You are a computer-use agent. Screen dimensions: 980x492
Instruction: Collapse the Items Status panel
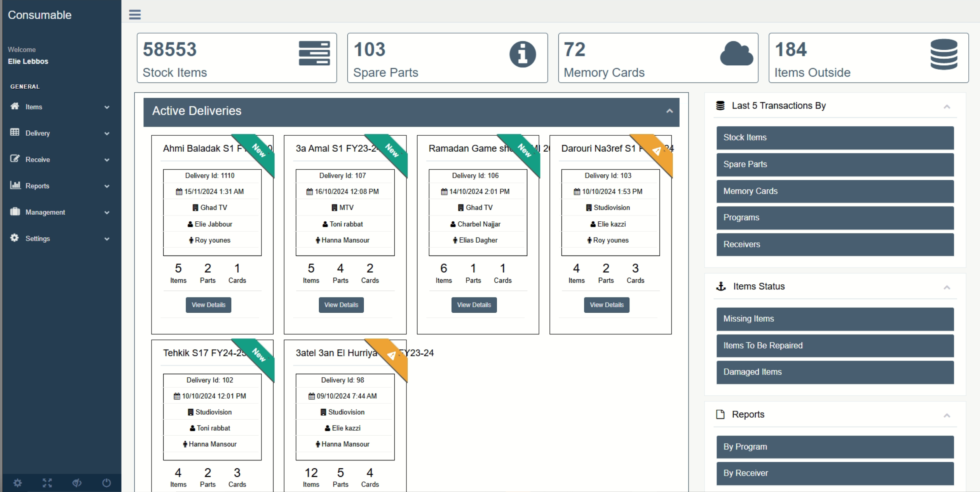coord(947,287)
